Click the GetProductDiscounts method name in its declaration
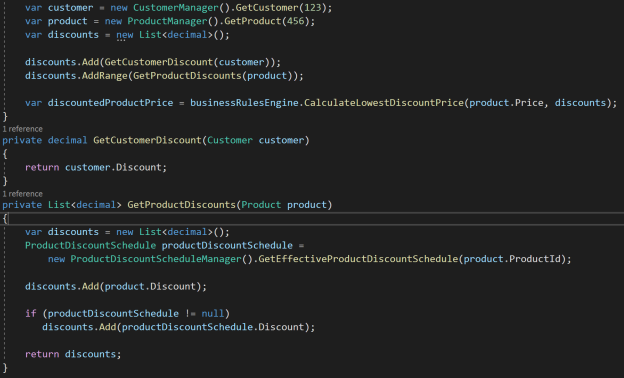This screenshot has width=624, height=378. (x=181, y=205)
